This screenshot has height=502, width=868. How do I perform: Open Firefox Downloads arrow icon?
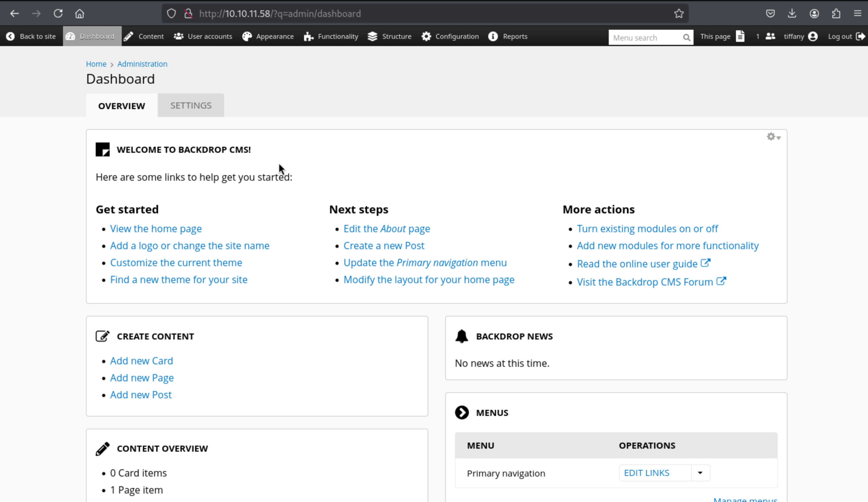[x=792, y=13]
